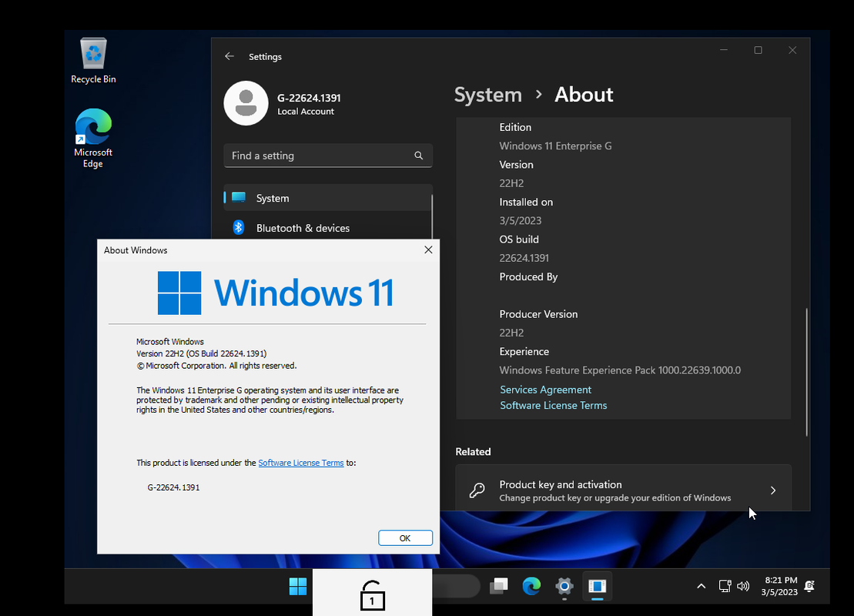Open Software License Terms link in About Windows dialog
The height and width of the screenshot is (616, 854).
pos(300,463)
